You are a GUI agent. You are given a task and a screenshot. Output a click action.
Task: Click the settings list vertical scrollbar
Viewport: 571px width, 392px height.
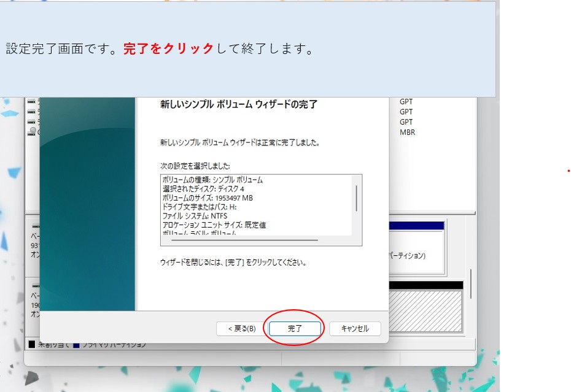(356, 198)
